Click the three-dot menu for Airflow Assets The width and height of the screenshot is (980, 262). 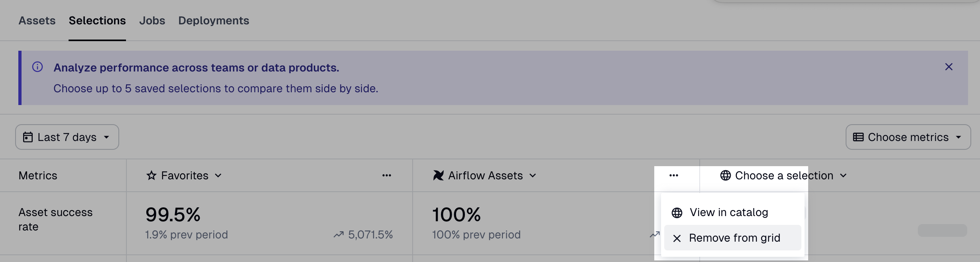click(x=673, y=176)
